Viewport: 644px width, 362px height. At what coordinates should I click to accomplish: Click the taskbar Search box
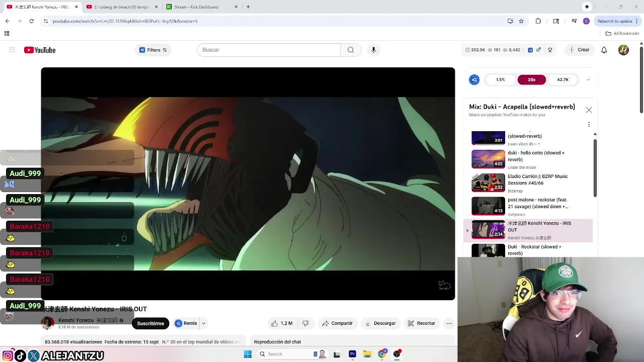292,354
